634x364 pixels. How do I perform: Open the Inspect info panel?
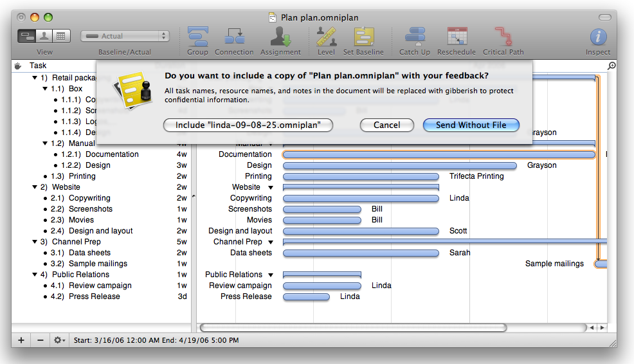pyautogui.click(x=598, y=37)
